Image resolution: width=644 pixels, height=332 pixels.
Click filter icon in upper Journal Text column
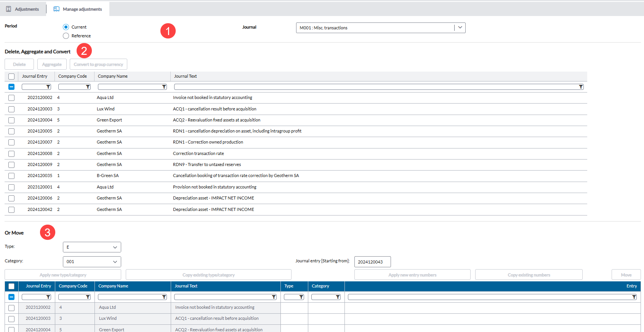point(581,87)
